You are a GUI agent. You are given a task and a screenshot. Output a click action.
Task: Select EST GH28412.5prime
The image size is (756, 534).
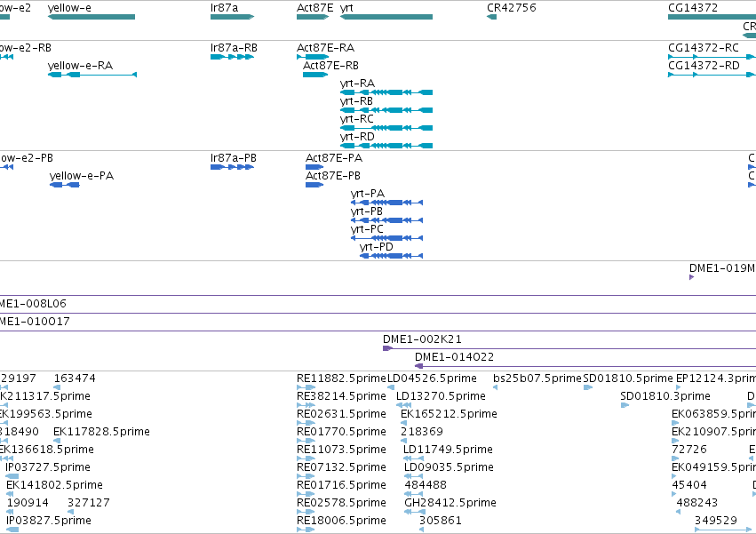pos(450,503)
